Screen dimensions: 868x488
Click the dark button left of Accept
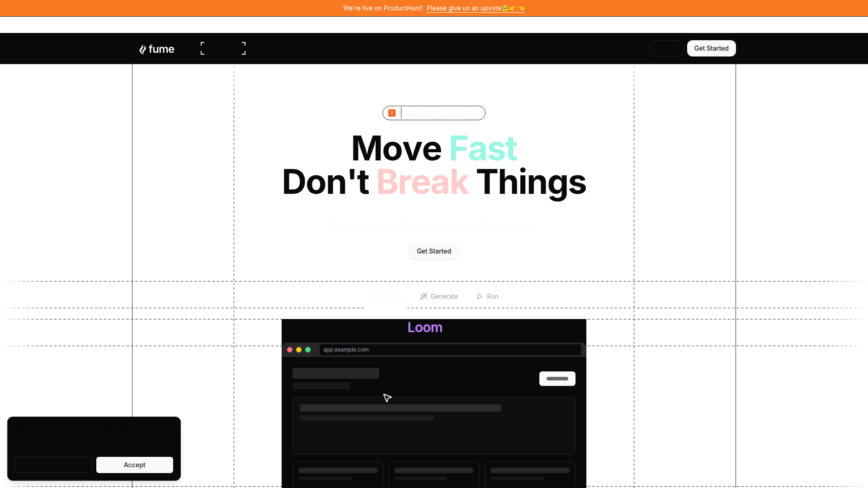(x=54, y=465)
